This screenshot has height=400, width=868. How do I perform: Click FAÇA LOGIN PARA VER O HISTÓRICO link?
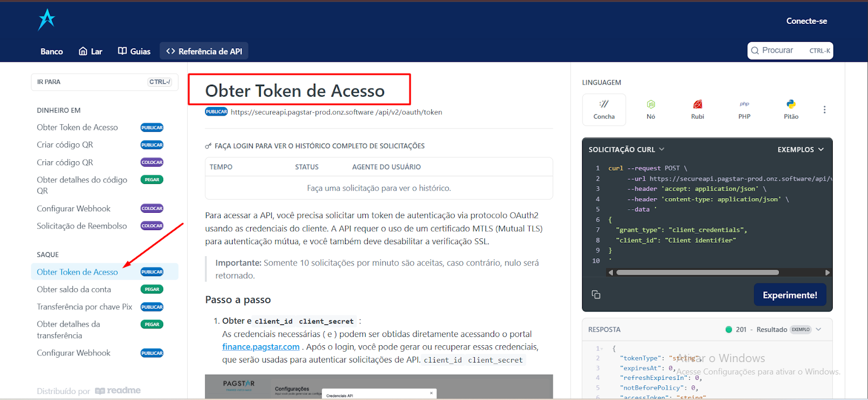pos(315,146)
